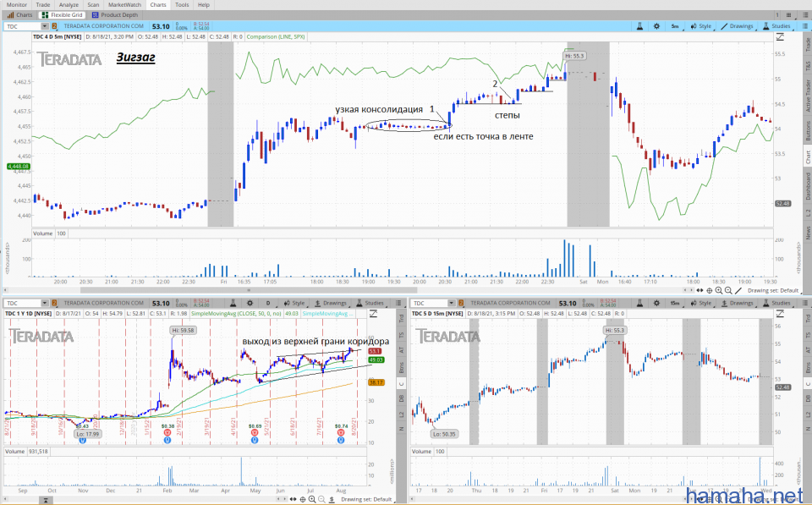Click the chart scale icon in the 15m chart
812x505 pixels.
click(x=780, y=313)
